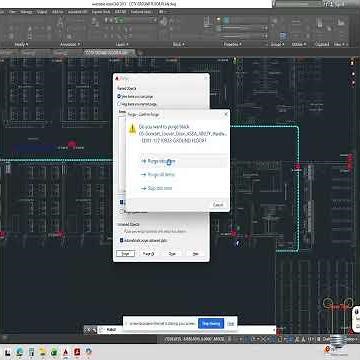Open Excel from taskbar

coord(54,352)
